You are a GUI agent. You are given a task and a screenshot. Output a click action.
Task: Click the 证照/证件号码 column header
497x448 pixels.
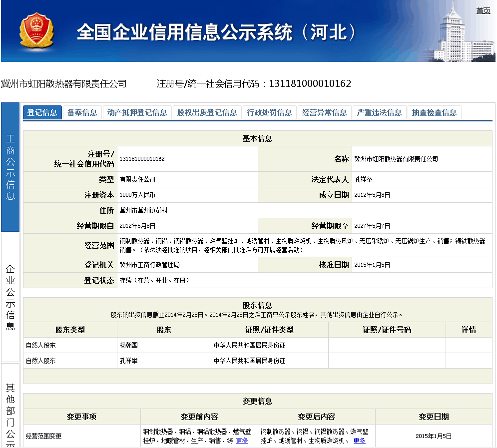(x=387, y=330)
